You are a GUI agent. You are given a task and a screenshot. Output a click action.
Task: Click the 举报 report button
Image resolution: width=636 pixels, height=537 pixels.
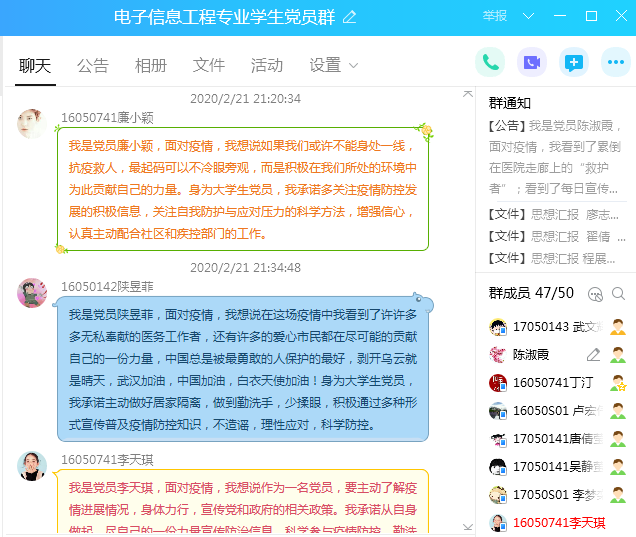[x=495, y=16]
